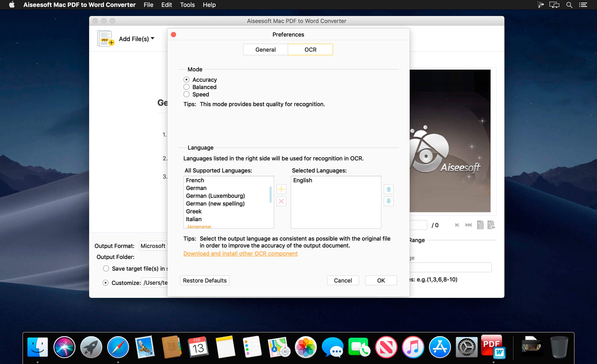
Task: Go to next page in preview
Action: (x=457, y=225)
